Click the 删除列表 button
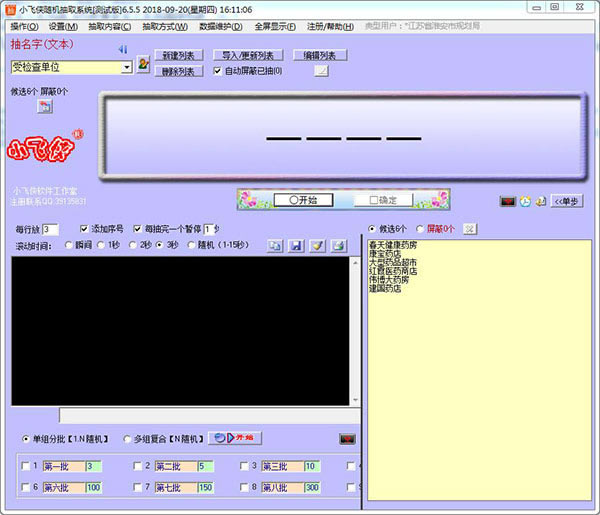 tap(179, 72)
